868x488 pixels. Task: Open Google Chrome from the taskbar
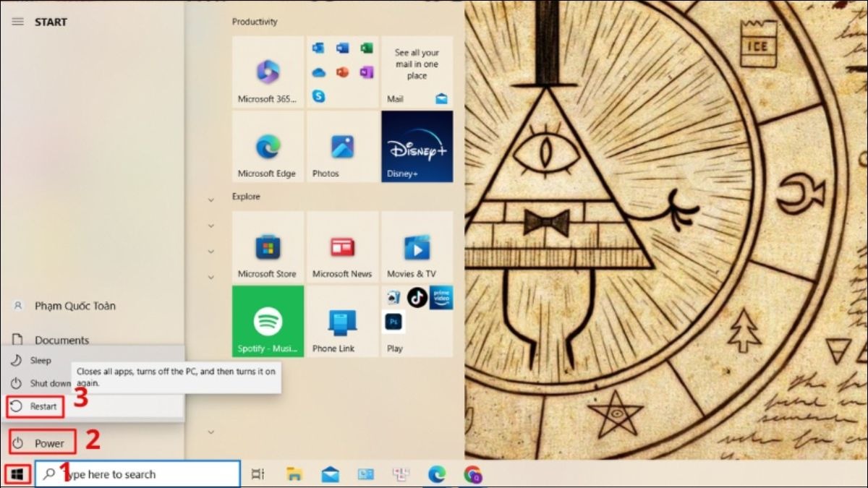473,474
